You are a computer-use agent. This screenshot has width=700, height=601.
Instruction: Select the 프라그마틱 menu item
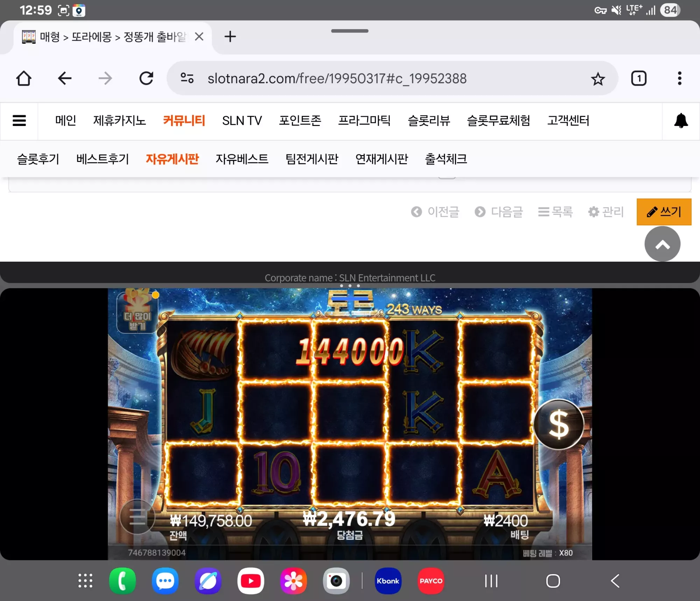[x=364, y=121]
